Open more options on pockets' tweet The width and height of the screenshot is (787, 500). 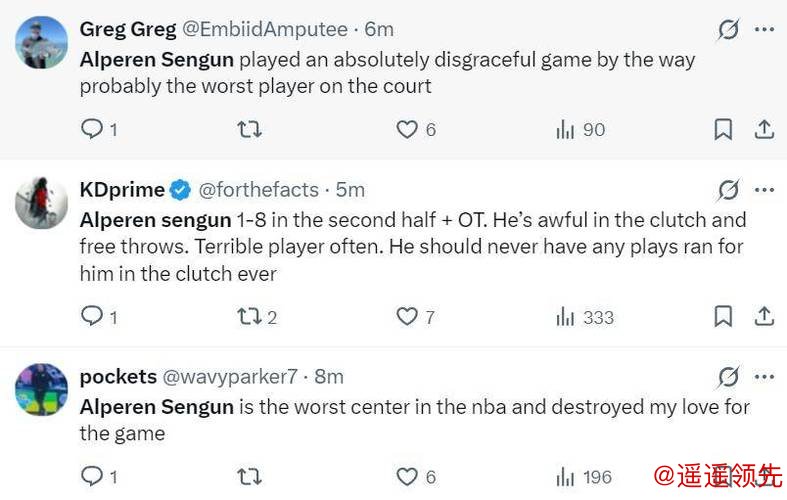764,377
